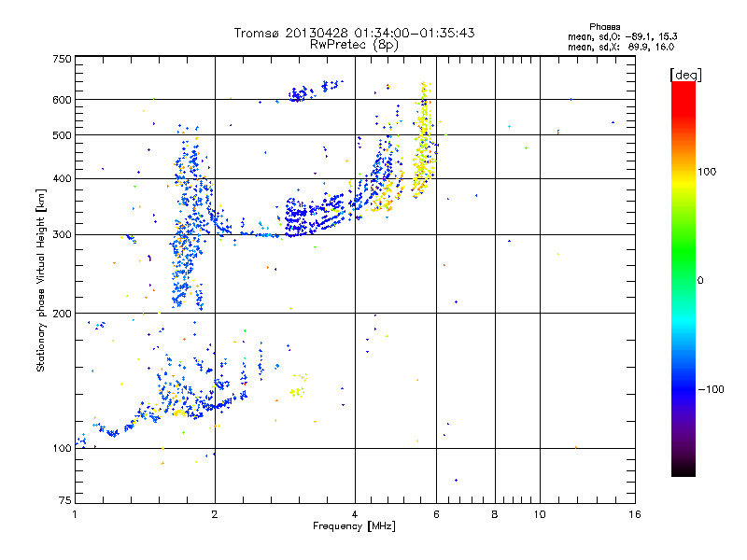Click the 'Phases' heading above the statistics
The width and height of the screenshot is (747, 560).
[604, 27]
